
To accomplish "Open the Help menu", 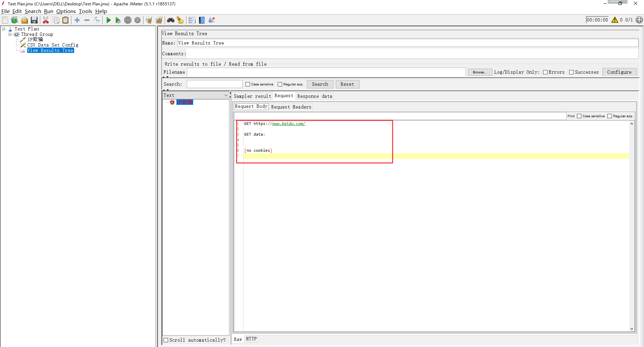I will [101, 11].
